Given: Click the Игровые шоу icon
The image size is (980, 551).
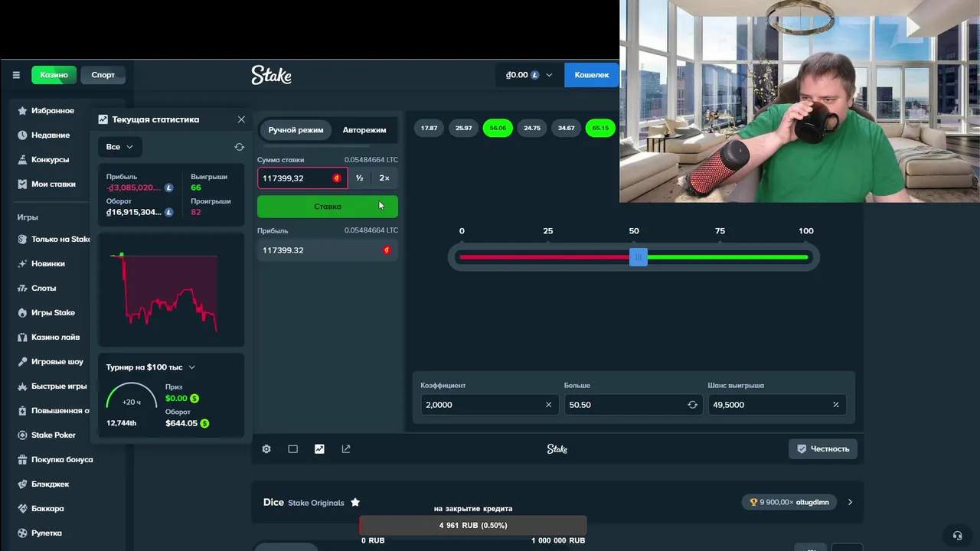Looking at the screenshot, I should pyautogui.click(x=23, y=362).
